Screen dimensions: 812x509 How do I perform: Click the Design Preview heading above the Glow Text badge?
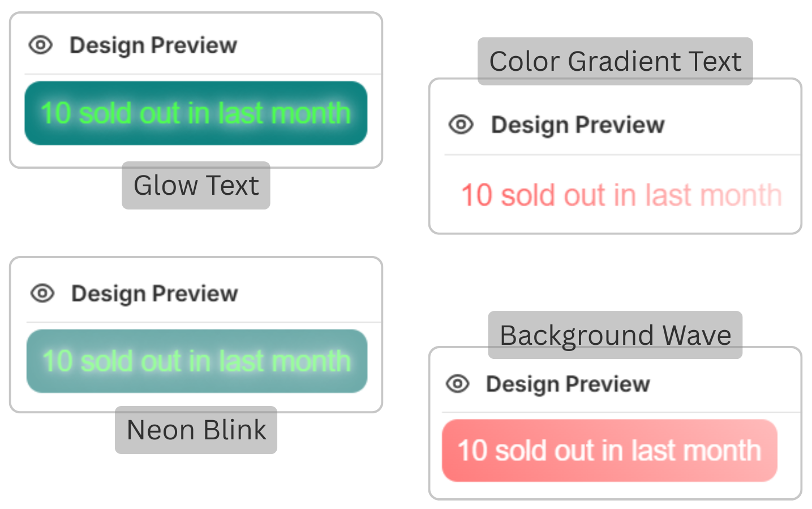[153, 45]
